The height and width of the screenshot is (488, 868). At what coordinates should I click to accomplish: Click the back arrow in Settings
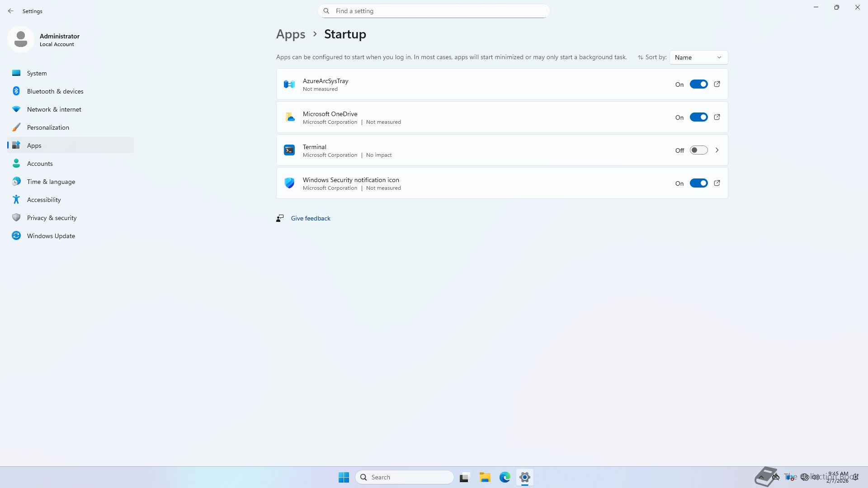(x=11, y=11)
